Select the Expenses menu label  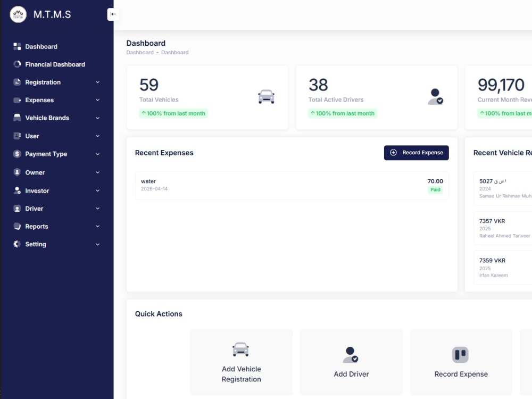(39, 100)
